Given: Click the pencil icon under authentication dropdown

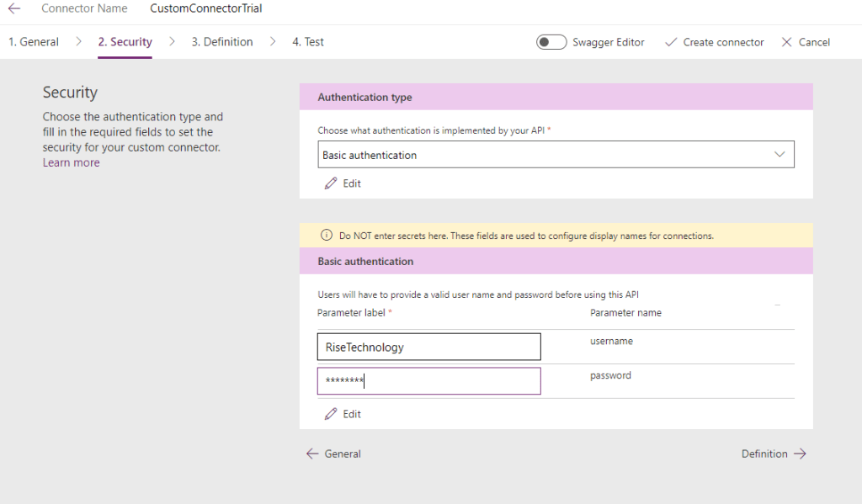Looking at the screenshot, I should pos(331,183).
